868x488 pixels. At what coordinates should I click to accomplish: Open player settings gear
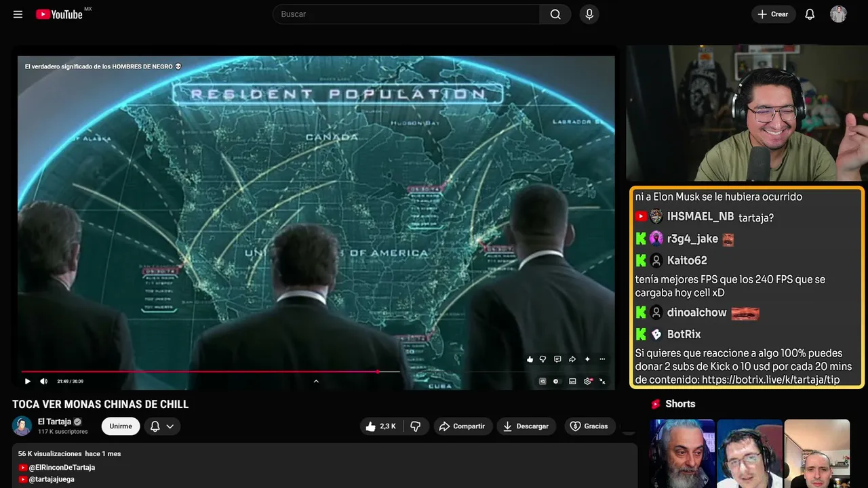click(588, 382)
